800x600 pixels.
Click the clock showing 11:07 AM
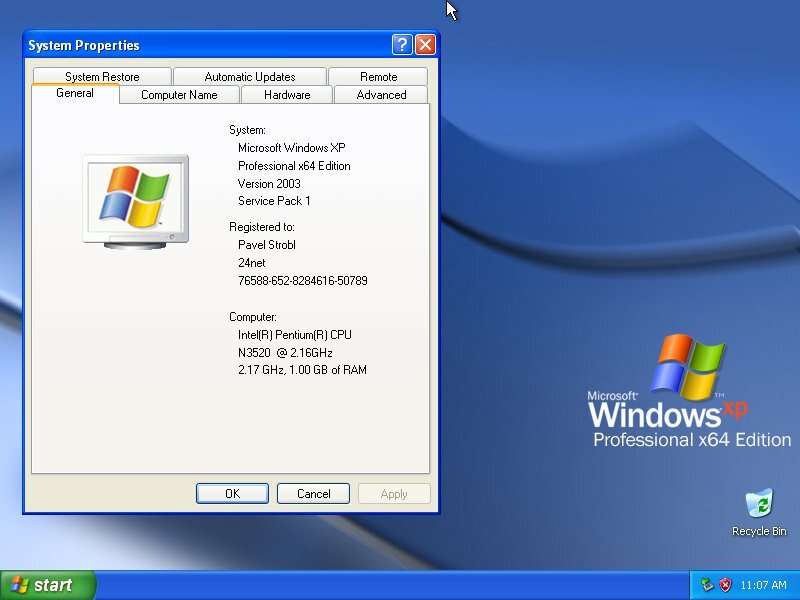(x=762, y=585)
